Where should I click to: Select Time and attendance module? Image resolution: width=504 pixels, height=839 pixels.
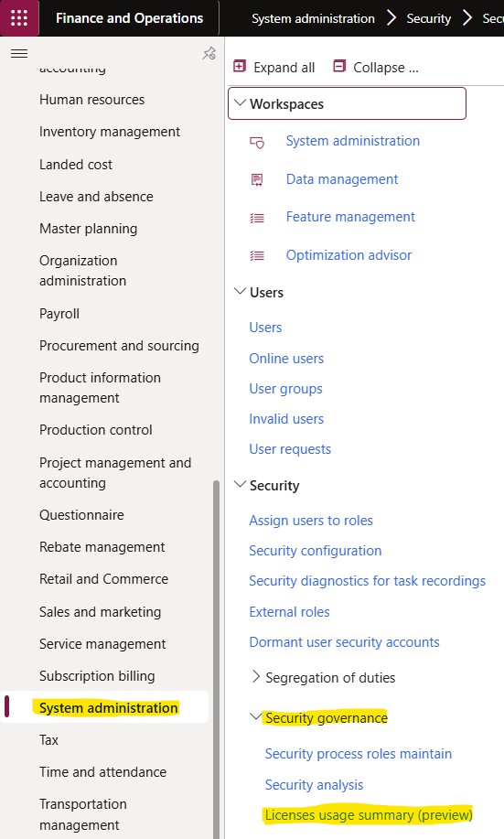tap(102, 772)
